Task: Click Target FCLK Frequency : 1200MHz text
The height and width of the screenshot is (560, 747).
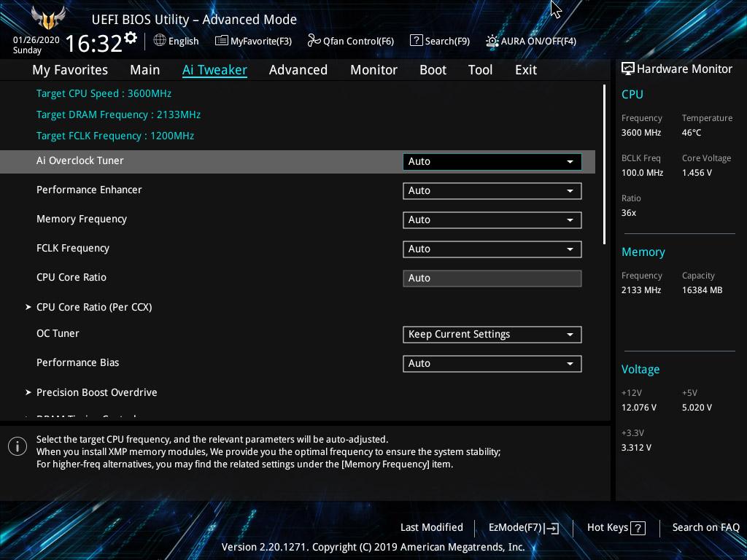Action: (115, 136)
